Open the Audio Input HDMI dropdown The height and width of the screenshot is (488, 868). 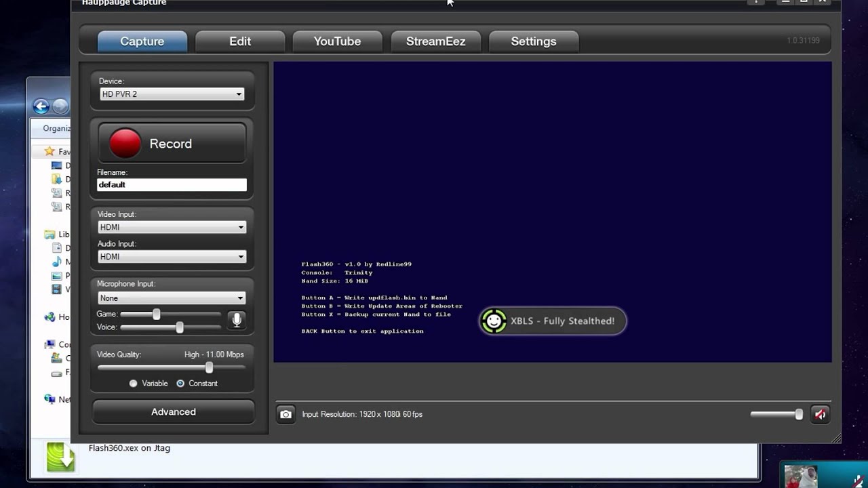click(x=172, y=256)
